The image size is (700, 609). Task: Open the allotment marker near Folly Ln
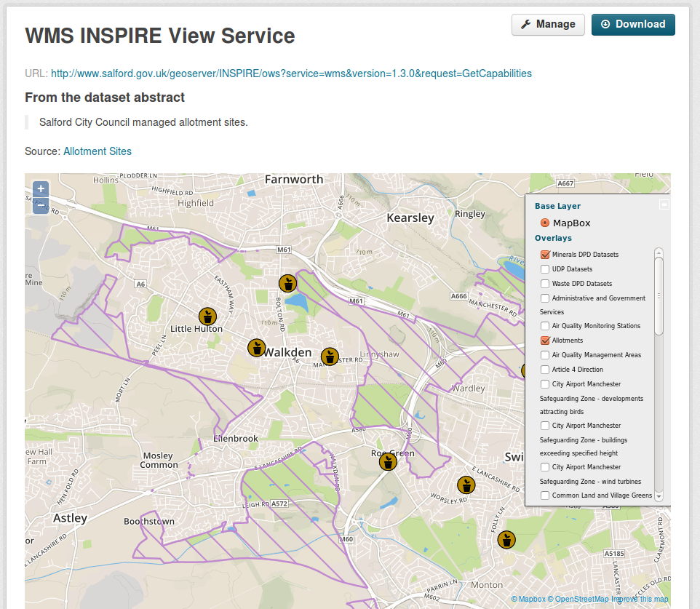pos(506,540)
